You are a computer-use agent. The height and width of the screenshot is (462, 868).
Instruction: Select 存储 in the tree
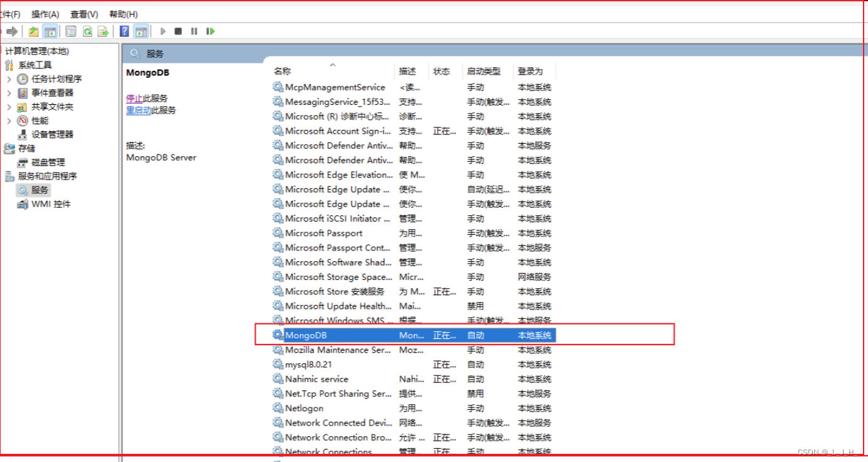[x=26, y=148]
